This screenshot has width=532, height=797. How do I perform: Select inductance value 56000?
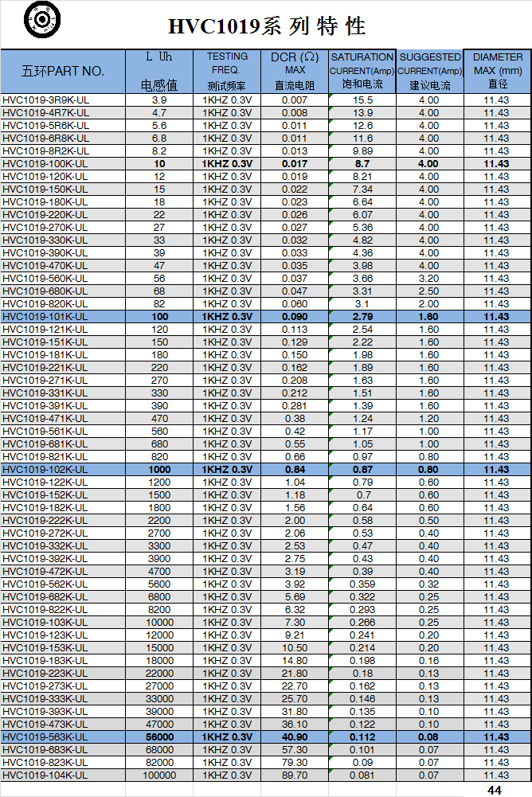click(x=159, y=737)
